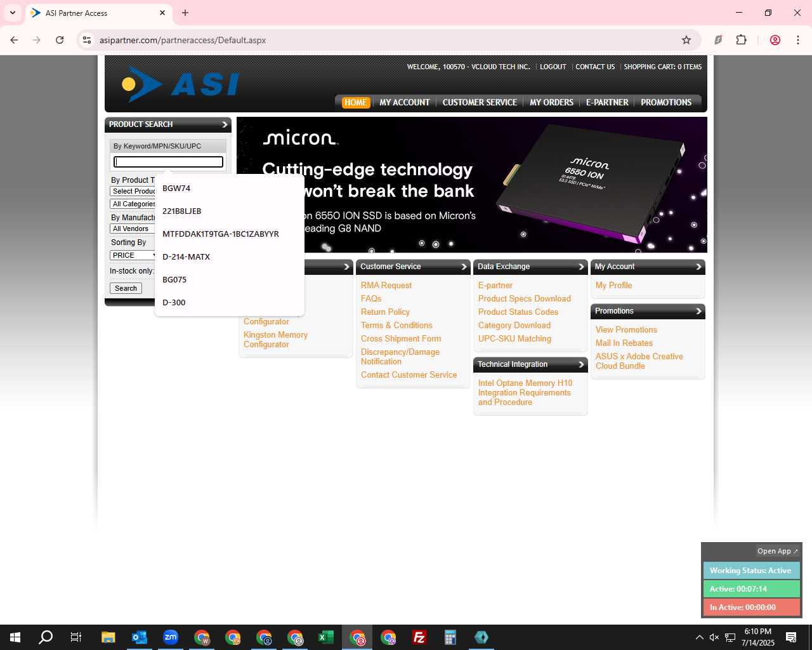The height and width of the screenshot is (650, 812).
Task: Choose D-300 suggestion
Action: (x=230, y=303)
